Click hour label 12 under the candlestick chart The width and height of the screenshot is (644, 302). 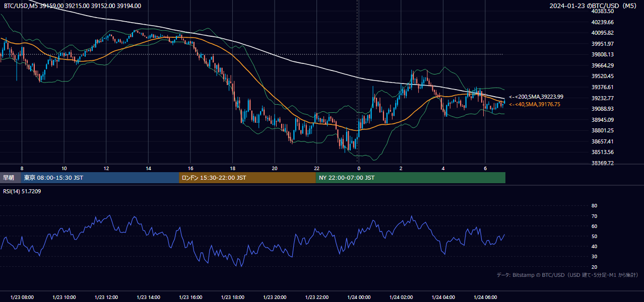[106, 168]
